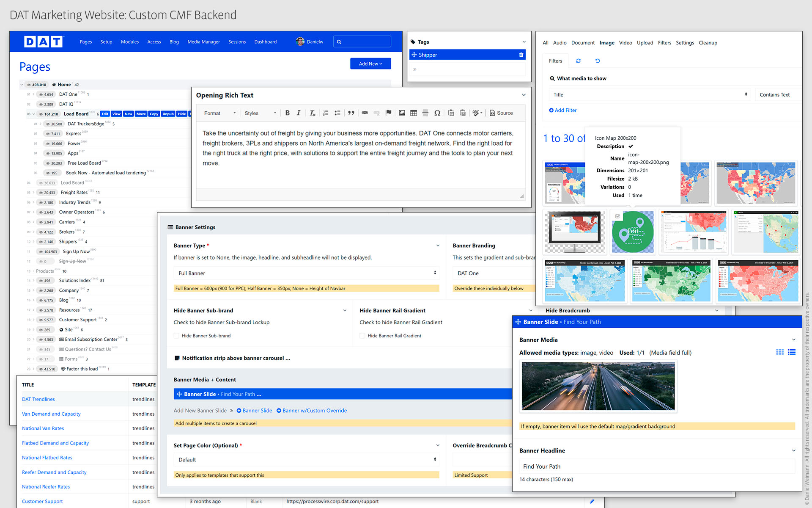
Task: Click the special character omega icon
Action: tap(437, 113)
